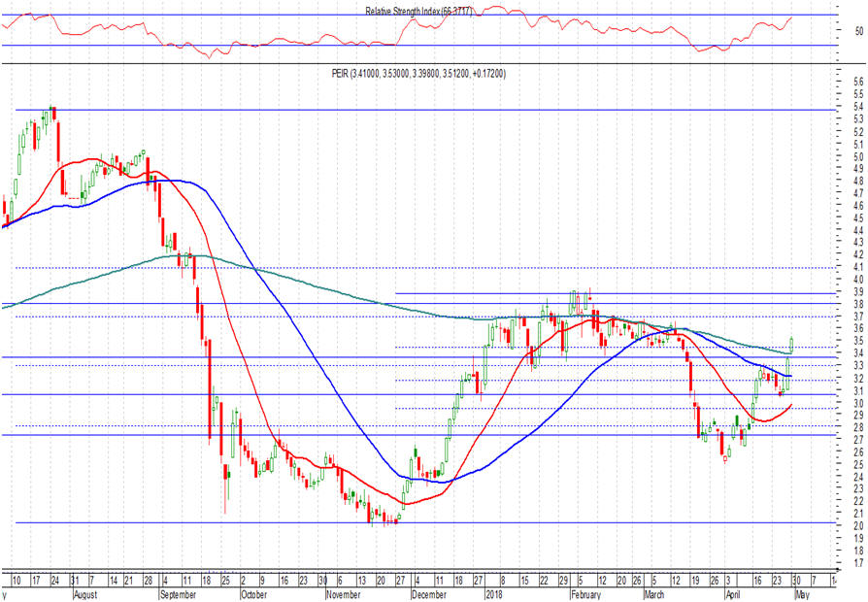Image resolution: width=868 pixels, height=602 pixels.
Task: Select the December label on time axis
Action: point(431,592)
